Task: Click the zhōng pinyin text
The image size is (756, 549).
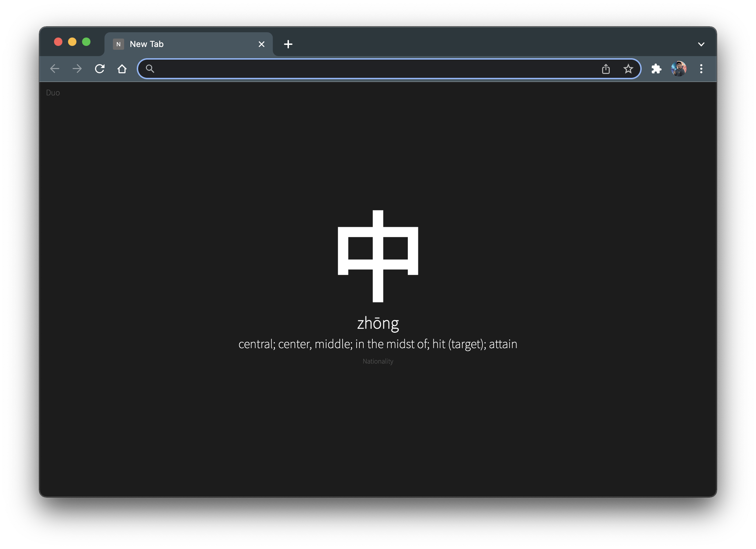Action: click(x=378, y=323)
